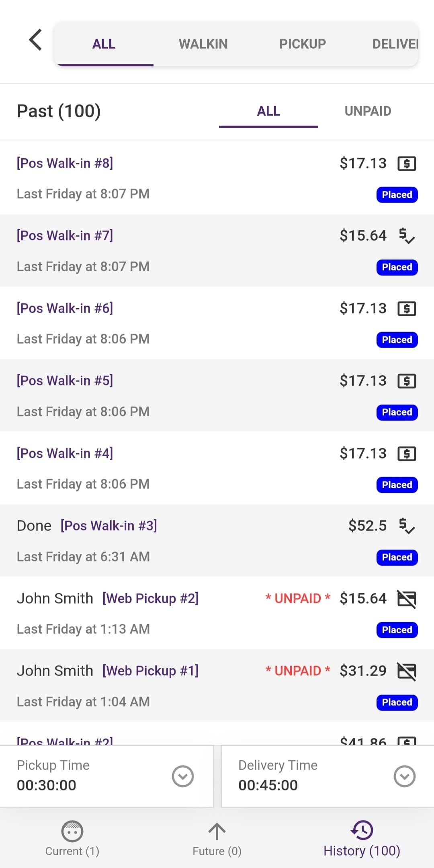Click paid checkmark icon on Walk-in #3
The image size is (434, 868).
407,526
